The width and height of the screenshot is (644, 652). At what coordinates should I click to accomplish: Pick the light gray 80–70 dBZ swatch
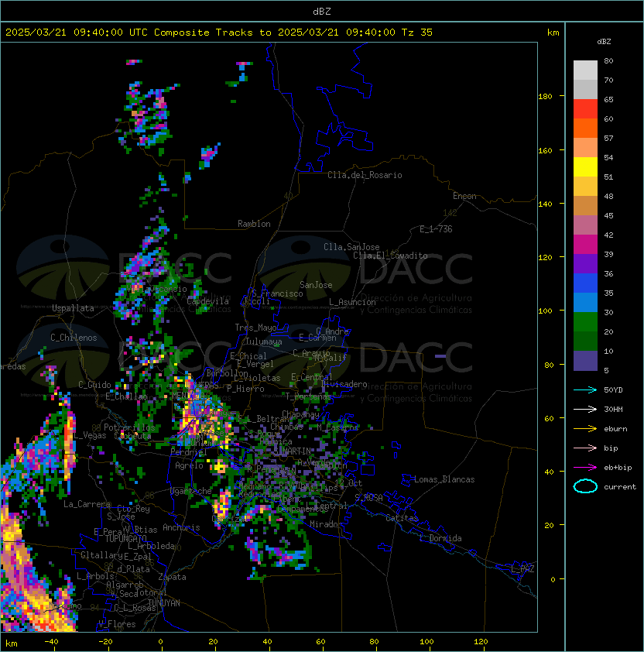(x=585, y=70)
